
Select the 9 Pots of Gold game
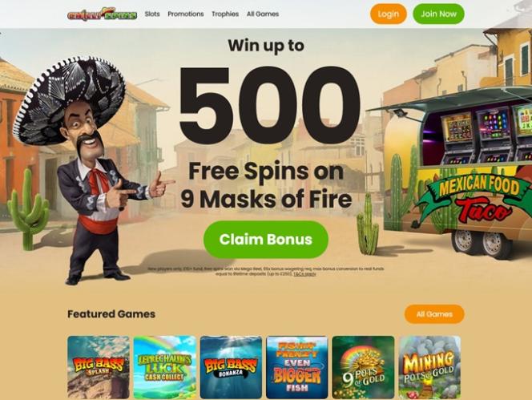pyautogui.click(x=364, y=367)
